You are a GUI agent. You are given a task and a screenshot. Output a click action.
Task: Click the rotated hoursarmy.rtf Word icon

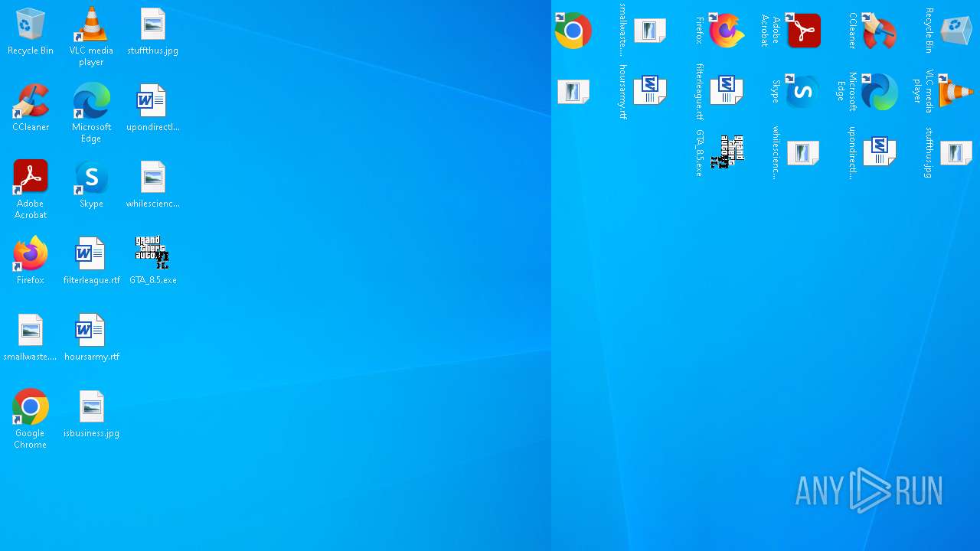pos(650,90)
